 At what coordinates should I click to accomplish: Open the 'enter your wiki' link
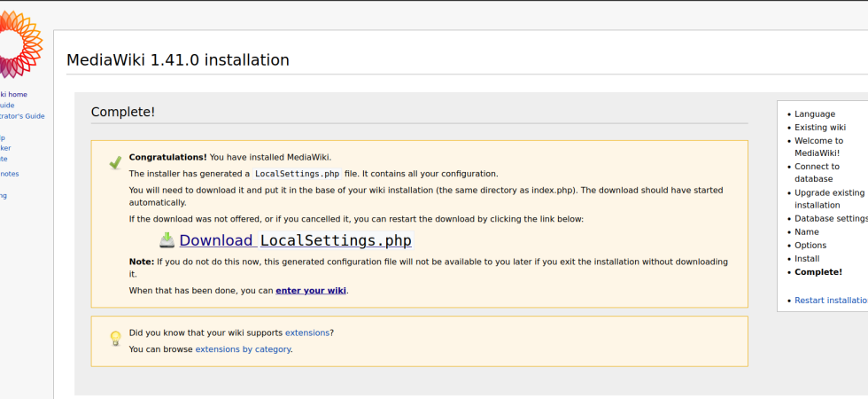[311, 290]
